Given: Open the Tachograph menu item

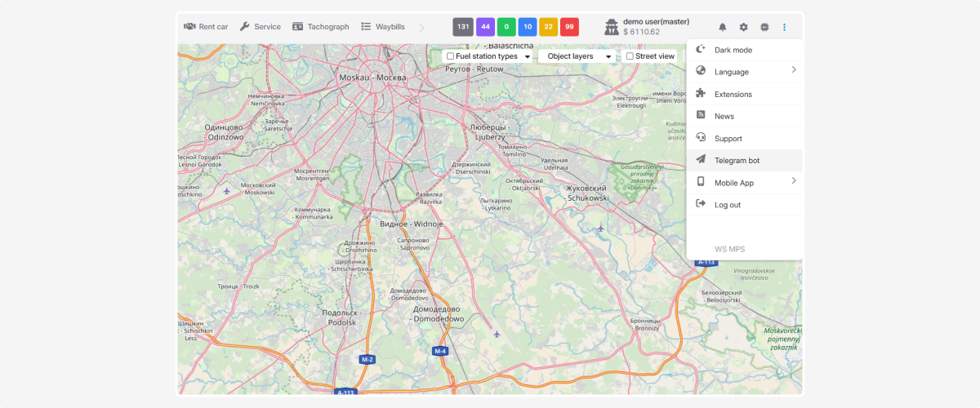Looking at the screenshot, I should click(321, 27).
